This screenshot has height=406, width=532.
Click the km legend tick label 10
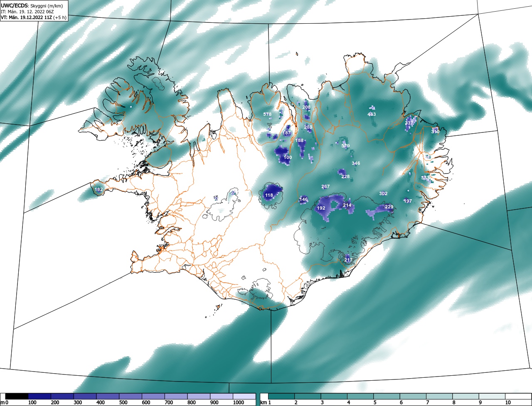508,403
